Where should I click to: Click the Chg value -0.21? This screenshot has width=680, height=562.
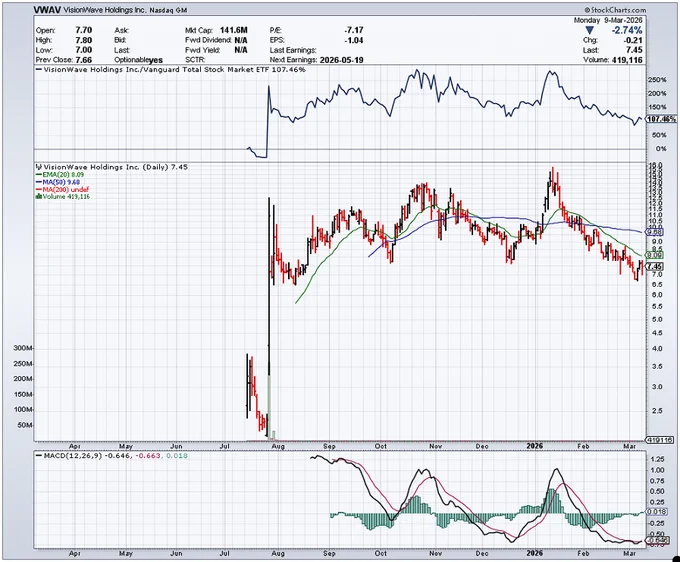pos(634,40)
